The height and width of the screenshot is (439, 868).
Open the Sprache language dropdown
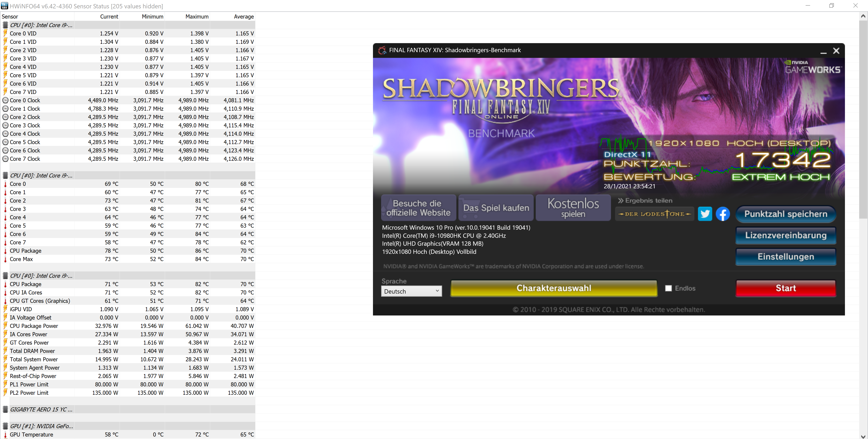[x=411, y=291]
